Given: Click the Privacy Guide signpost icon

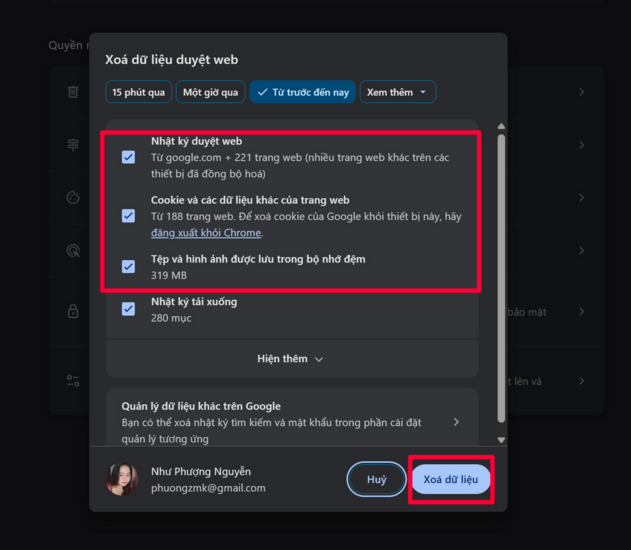Looking at the screenshot, I should pos(73,145).
